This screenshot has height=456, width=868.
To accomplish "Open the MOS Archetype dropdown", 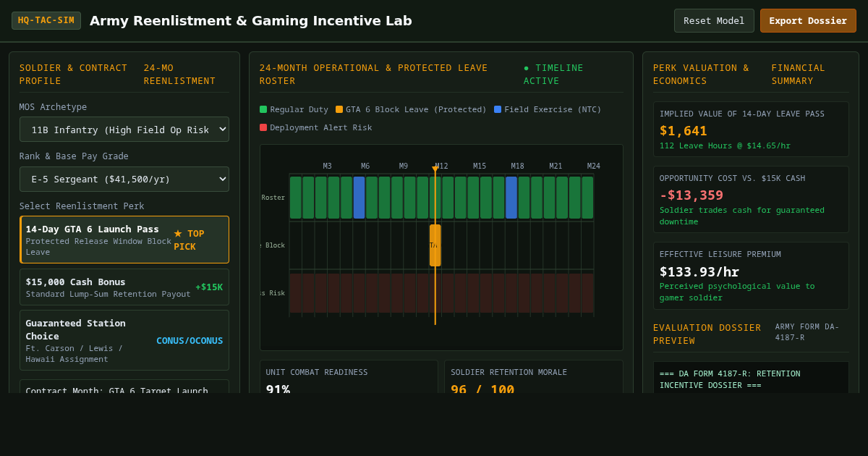I will coord(124,130).
